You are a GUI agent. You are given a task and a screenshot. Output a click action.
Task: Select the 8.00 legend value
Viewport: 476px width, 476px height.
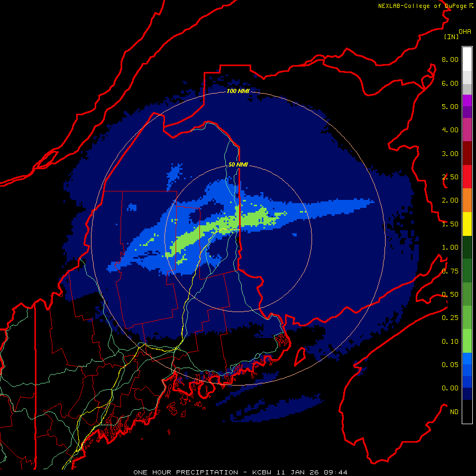click(450, 59)
